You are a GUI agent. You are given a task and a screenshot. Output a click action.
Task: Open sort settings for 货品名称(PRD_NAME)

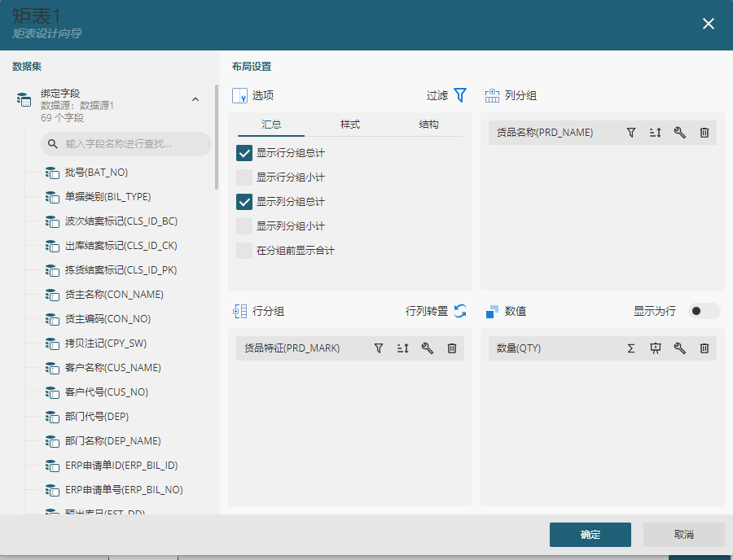coord(656,133)
